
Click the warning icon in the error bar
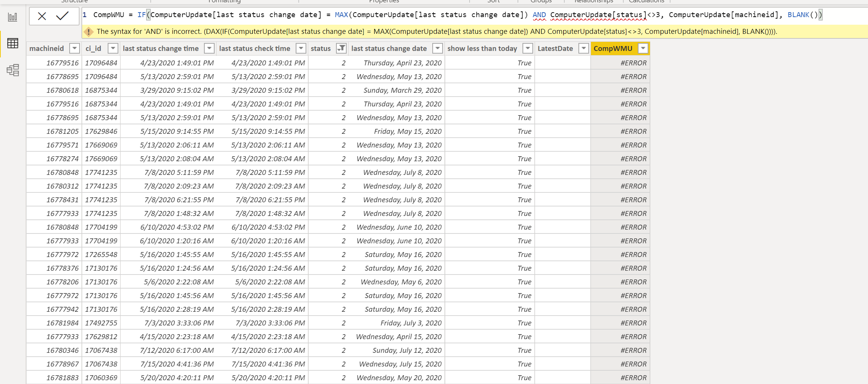click(89, 32)
